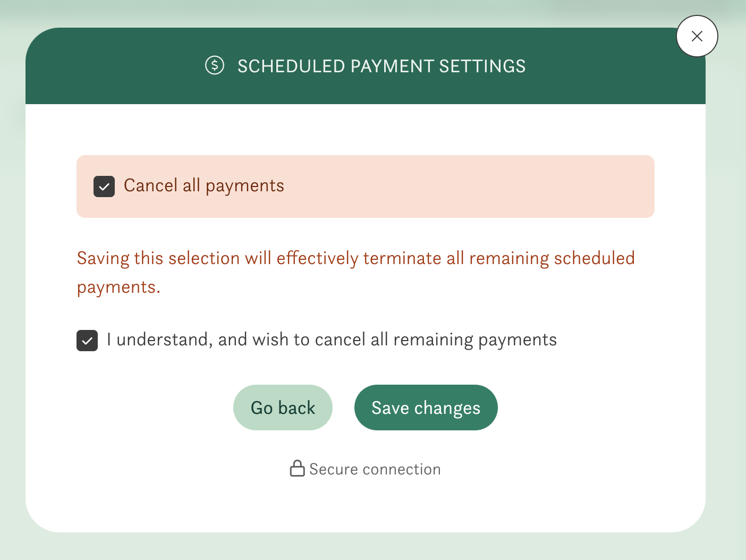Viewport: 746px width, 560px height.
Task: Click the Scheduled Payment Settings title
Action: [381, 66]
